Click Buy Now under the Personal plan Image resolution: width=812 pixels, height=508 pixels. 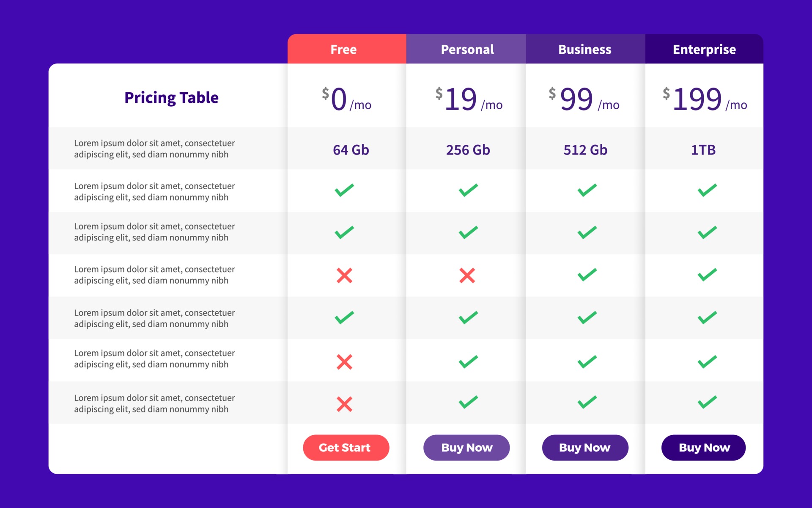466,447
